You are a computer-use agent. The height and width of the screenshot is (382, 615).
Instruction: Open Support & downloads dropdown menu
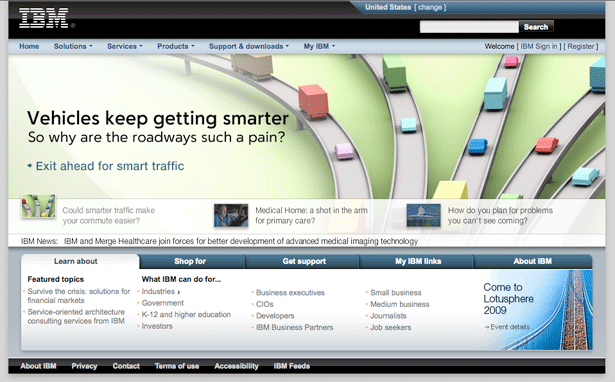point(249,46)
